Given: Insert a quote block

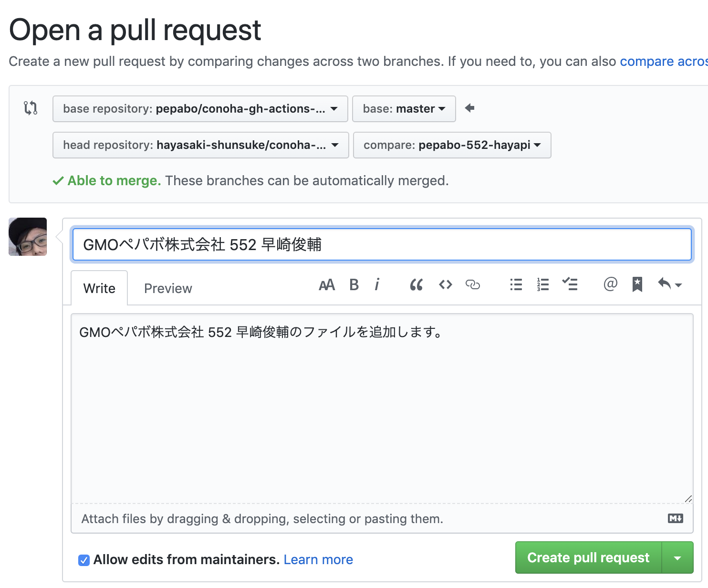Looking at the screenshot, I should [x=416, y=284].
